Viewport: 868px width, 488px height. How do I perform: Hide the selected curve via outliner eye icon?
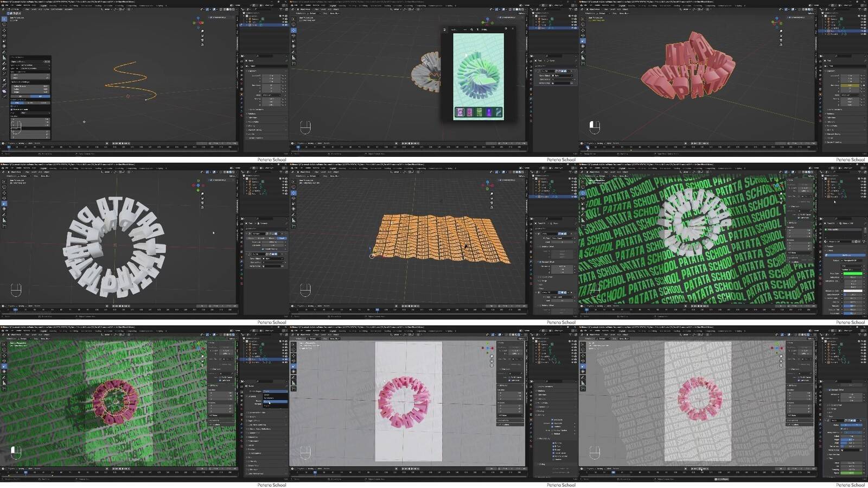tap(282, 25)
